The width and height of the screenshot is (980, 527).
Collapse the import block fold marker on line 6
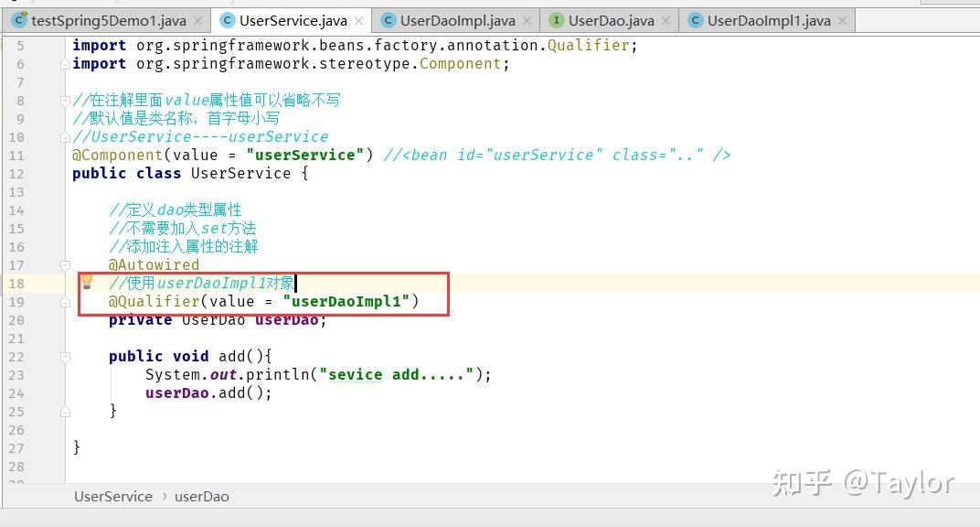(65, 64)
